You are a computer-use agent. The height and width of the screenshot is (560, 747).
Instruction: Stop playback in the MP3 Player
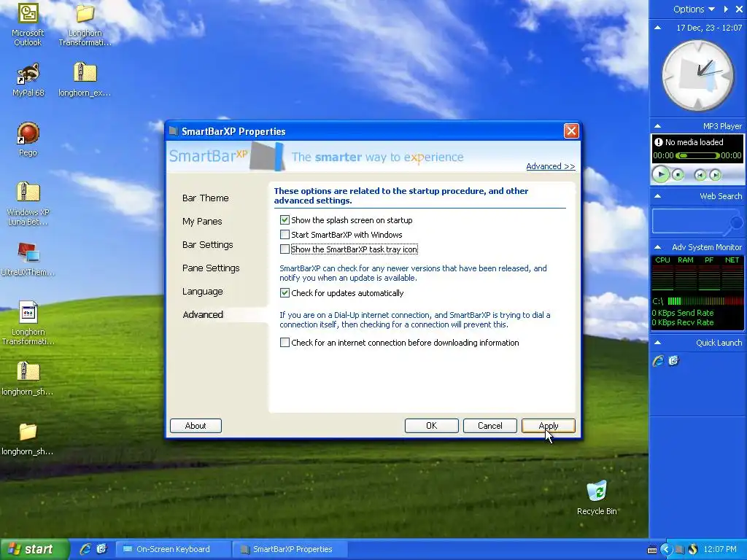pyautogui.click(x=678, y=175)
